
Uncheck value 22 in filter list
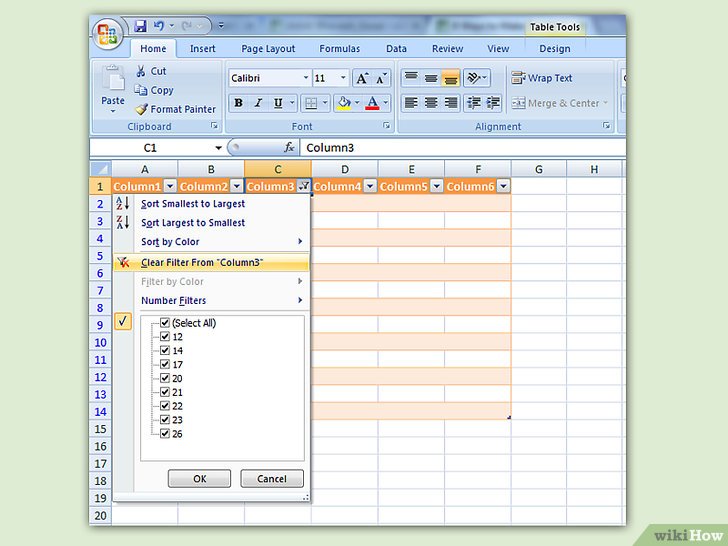(x=165, y=405)
